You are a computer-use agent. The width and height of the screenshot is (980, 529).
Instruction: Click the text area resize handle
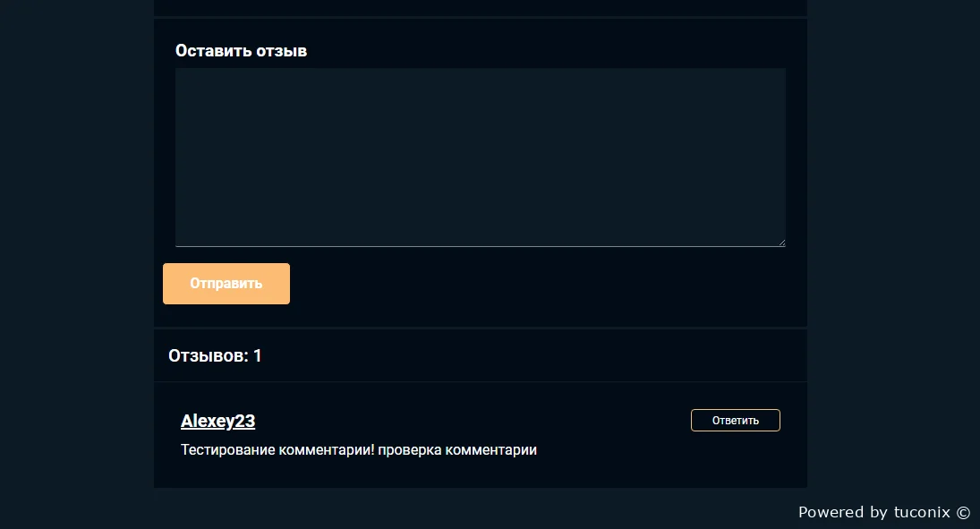(x=781, y=243)
